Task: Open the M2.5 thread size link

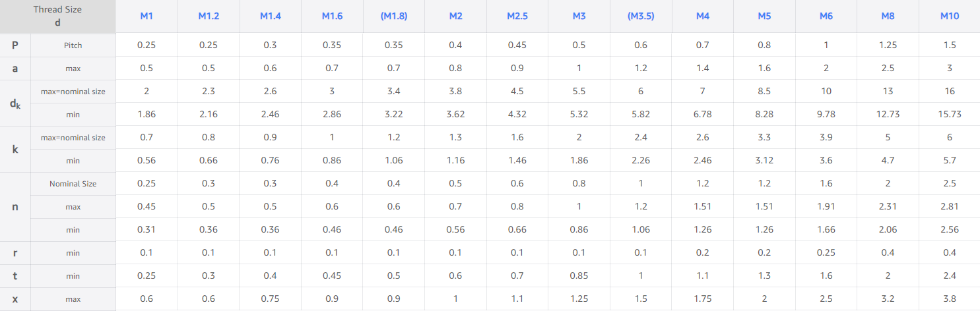Action: pos(517,16)
